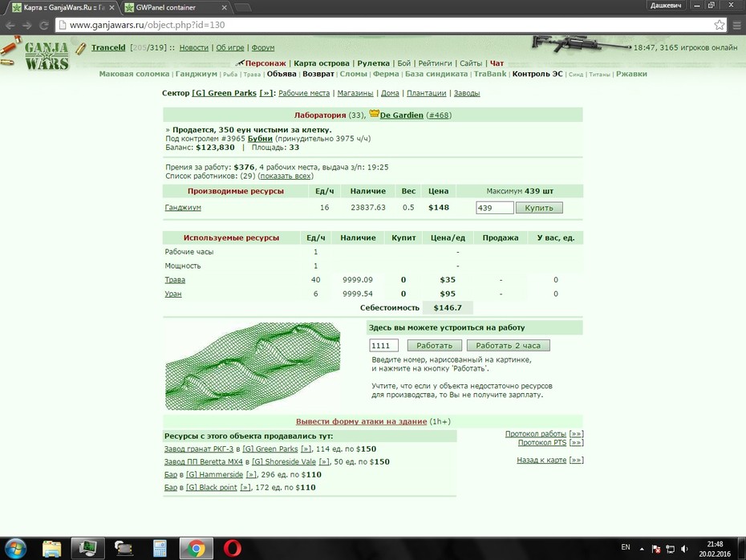
Task: Switch to the Карта GanjaWars.Ru tab
Action: pos(61,7)
